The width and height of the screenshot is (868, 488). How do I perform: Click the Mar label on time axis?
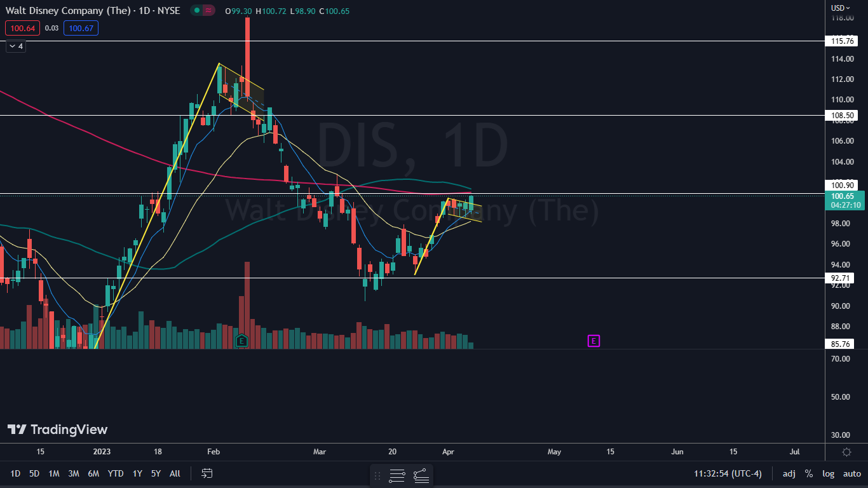coord(320,452)
